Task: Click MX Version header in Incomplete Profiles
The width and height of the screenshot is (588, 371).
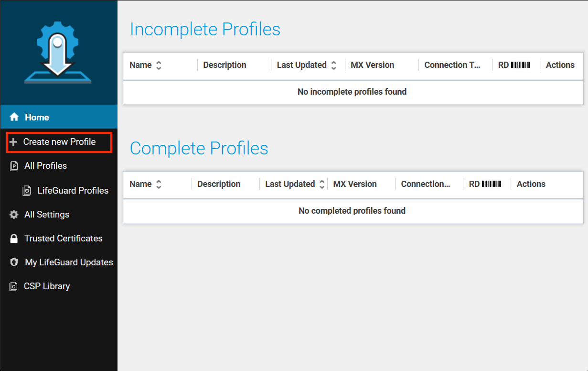Action: (372, 65)
